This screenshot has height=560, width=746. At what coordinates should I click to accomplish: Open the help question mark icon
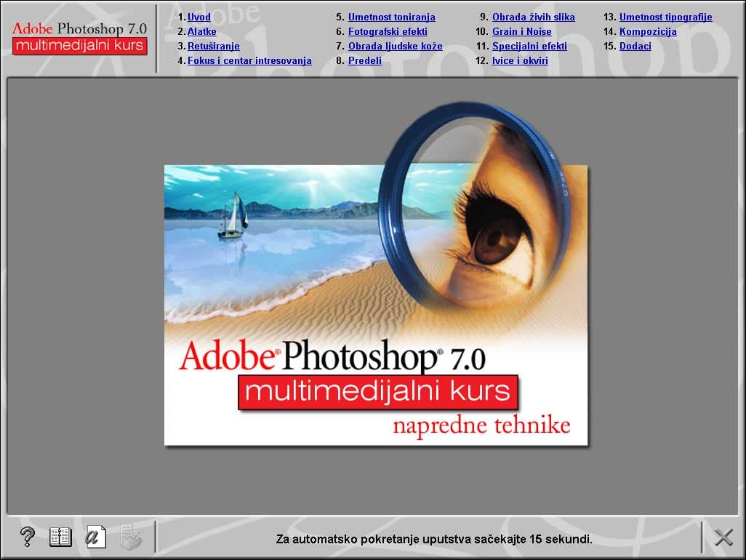click(27, 537)
